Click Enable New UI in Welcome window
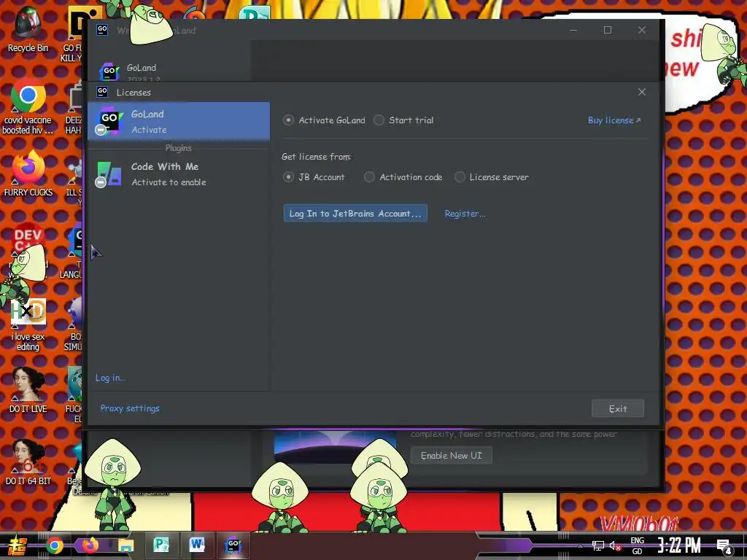 tap(451, 456)
